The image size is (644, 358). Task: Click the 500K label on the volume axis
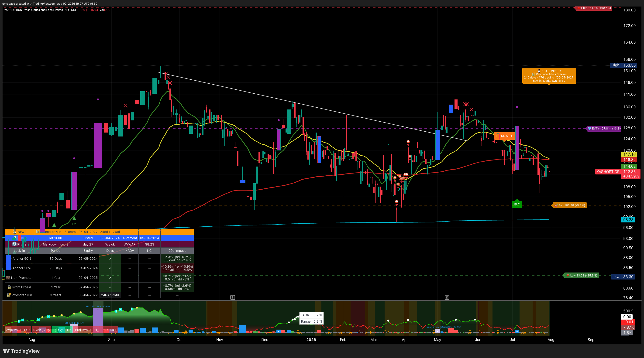628,311
